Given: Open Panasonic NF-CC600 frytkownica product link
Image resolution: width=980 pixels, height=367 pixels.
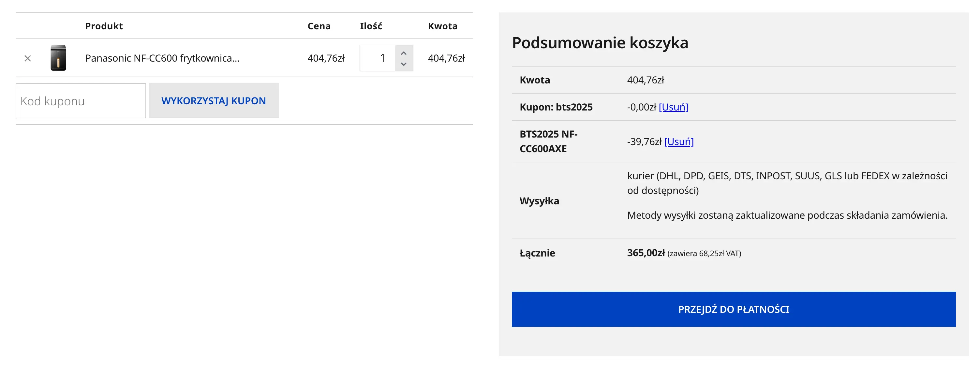Looking at the screenshot, I should coord(162,58).
